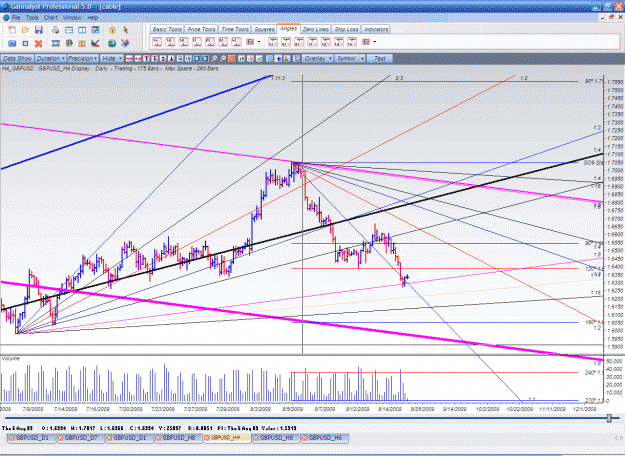Click the Print icon
The height and width of the screenshot is (456, 625).
pyautogui.click(x=55, y=30)
